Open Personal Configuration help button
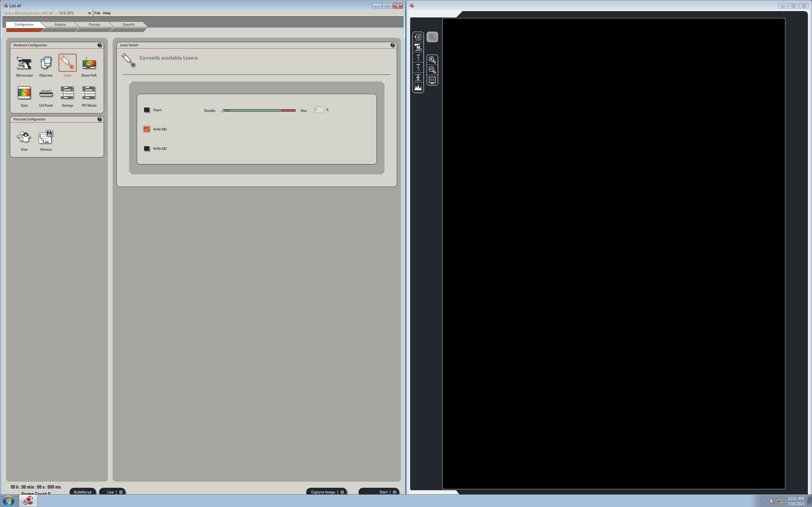Image resolution: width=812 pixels, height=507 pixels. click(100, 119)
